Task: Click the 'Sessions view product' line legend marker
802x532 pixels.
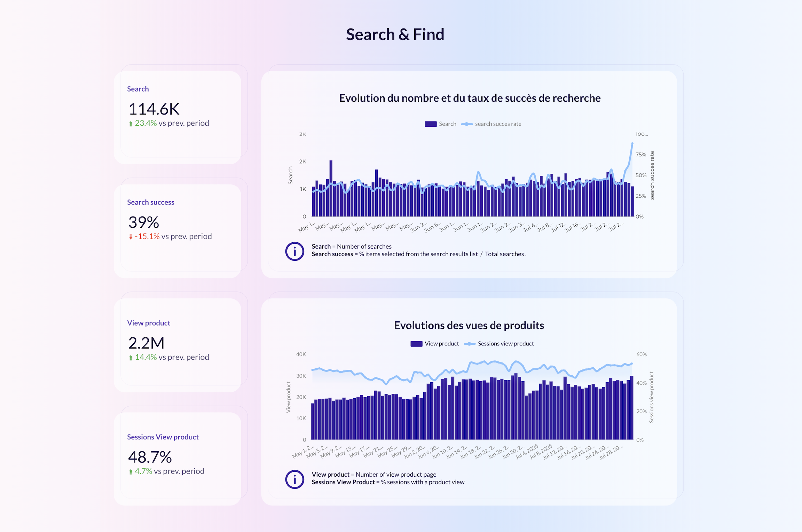Action: click(470, 344)
